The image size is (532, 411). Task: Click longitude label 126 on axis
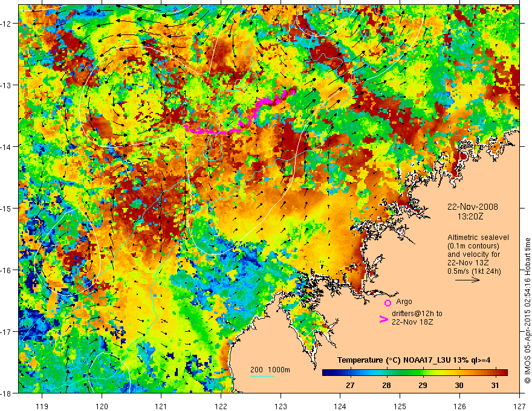pyautogui.click(x=459, y=406)
